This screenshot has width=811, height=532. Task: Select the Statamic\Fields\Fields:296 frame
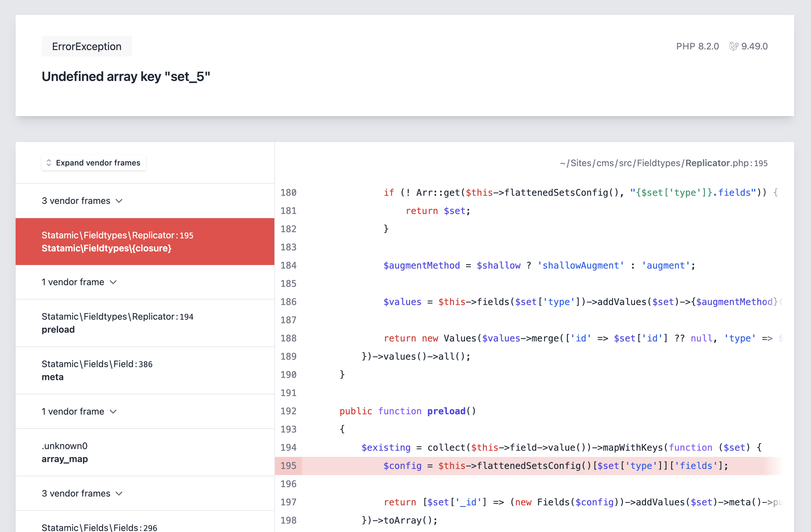pos(99,527)
